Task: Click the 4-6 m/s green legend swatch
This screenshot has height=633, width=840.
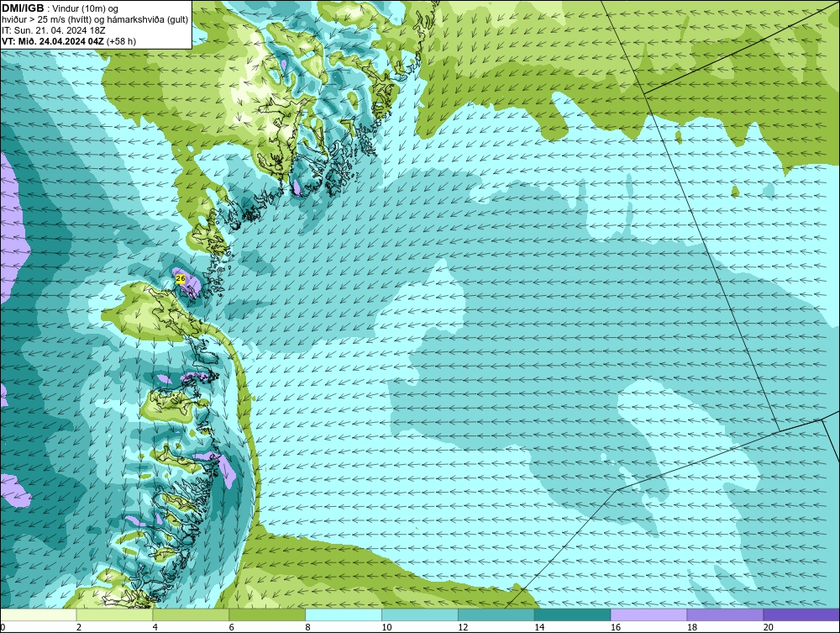Action: tap(191, 615)
